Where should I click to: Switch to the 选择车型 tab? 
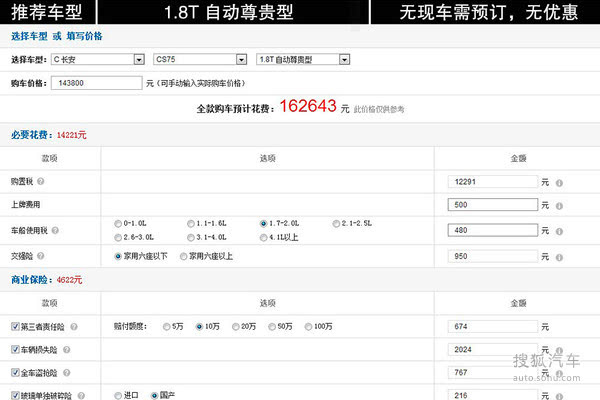pyautogui.click(x=29, y=36)
